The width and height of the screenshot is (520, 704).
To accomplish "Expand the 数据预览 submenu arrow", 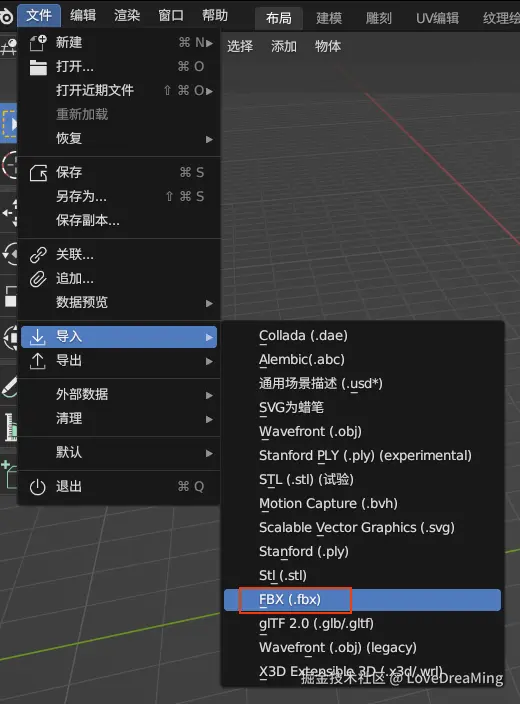I will click(209, 304).
